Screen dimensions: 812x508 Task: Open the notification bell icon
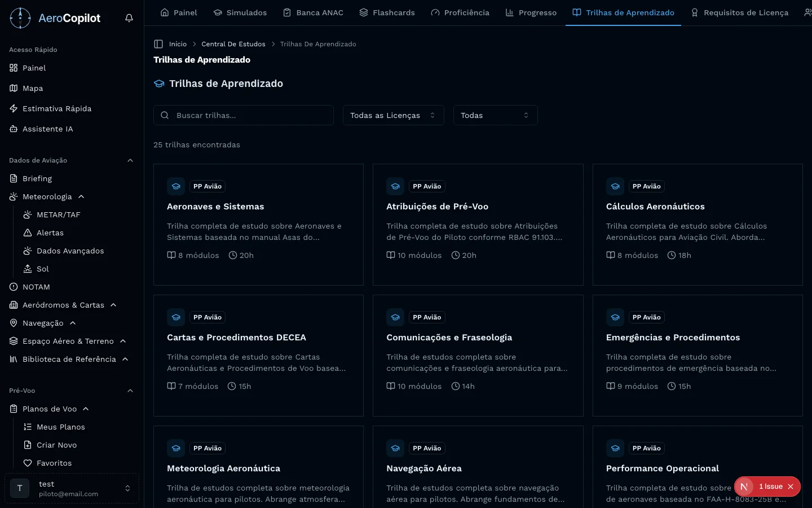(129, 17)
